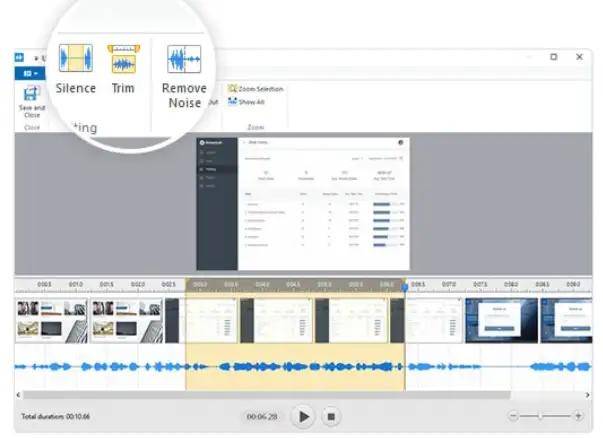Click Zoom Selection in the ribbon

coord(255,89)
